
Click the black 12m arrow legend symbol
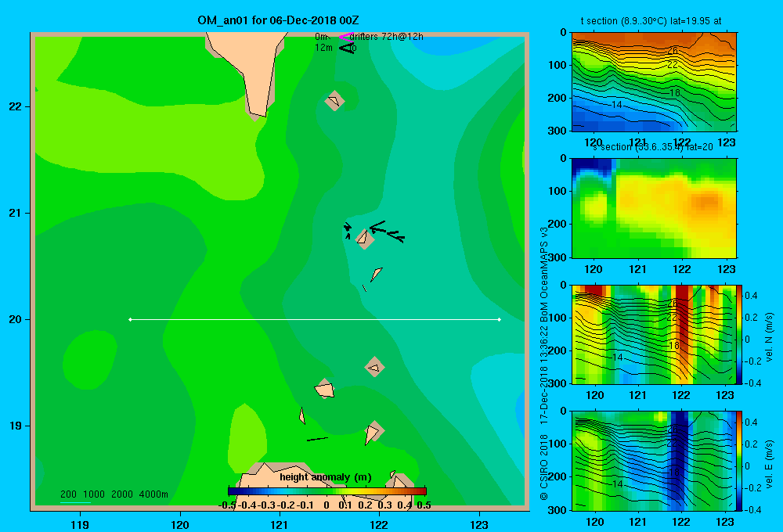click(346, 48)
